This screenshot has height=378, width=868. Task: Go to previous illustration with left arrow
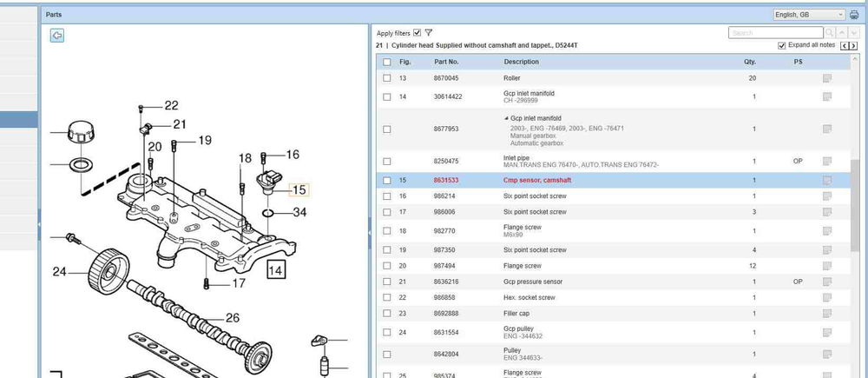pos(845,45)
